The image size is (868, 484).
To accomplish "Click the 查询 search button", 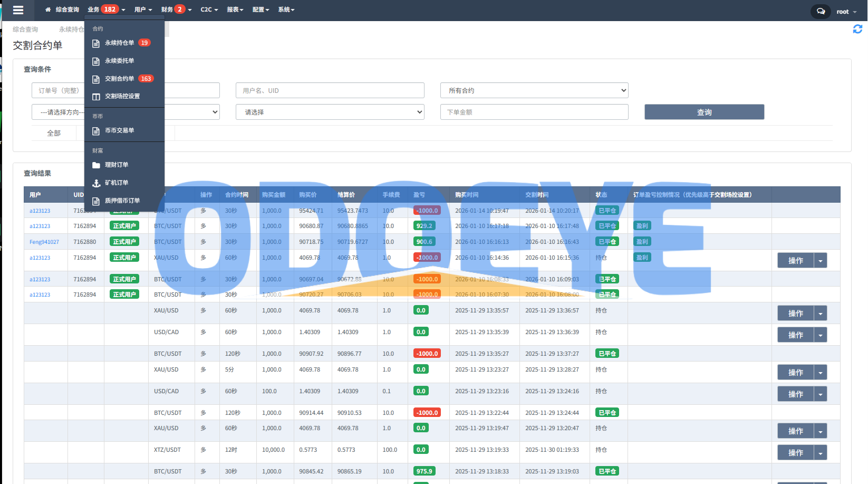I will pos(703,112).
